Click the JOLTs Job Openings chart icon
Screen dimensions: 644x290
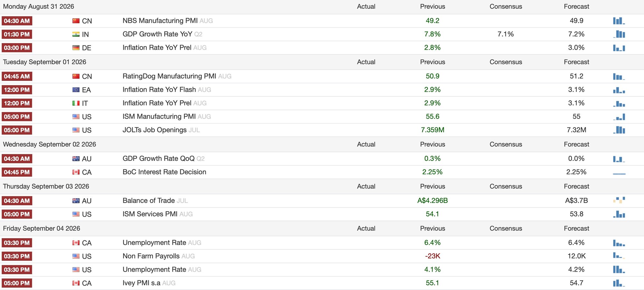(619, 130)
